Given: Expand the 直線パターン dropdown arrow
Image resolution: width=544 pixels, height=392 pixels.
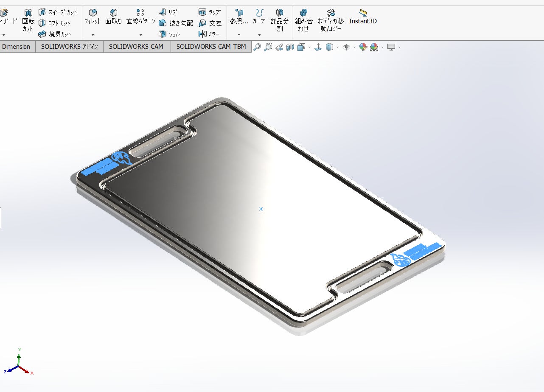Looking at the screenshot, I should (x=140, y=35).
